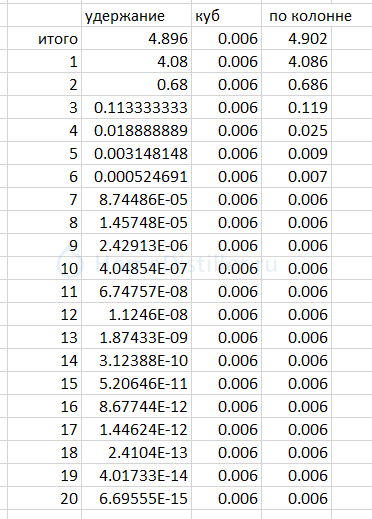Click row label cell numbered 20

44,499
